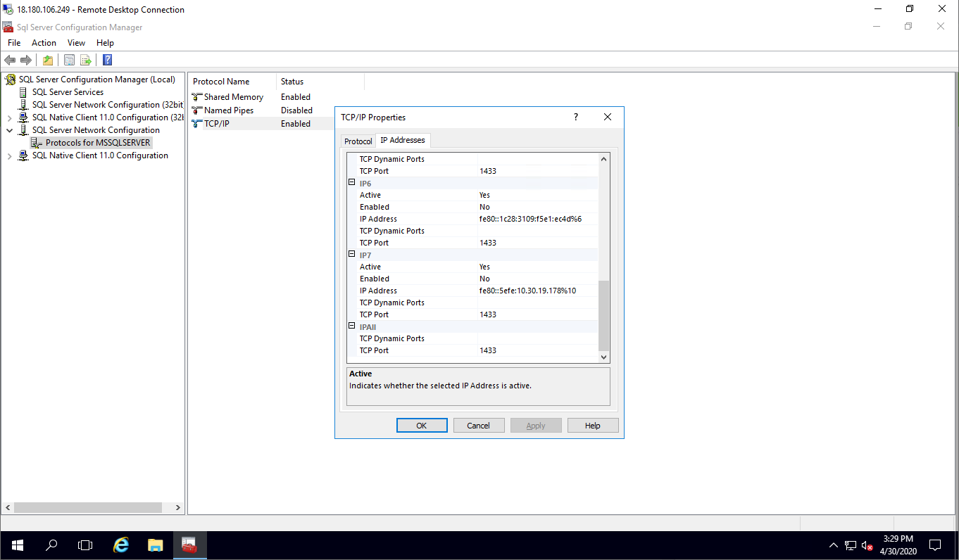
Task: Collapse SQL Server Network Configuration tree node
Action: click(9, 130)
